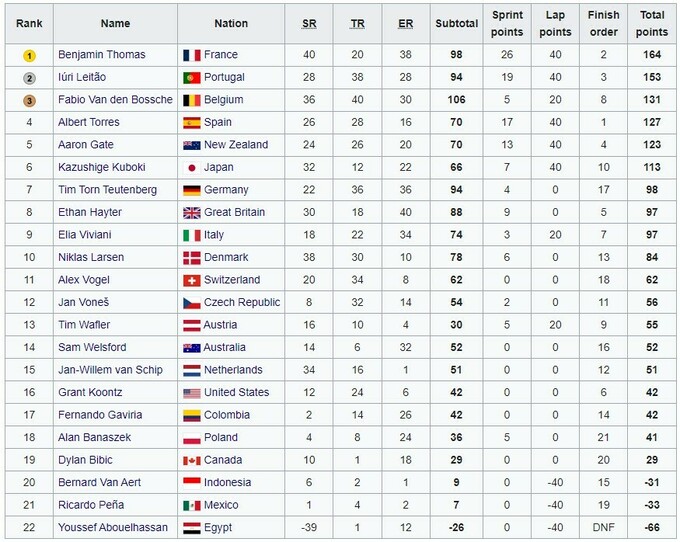Screen dimensions: 680x542
Task: Click the Japan flag icon
Action: point(191,167)
